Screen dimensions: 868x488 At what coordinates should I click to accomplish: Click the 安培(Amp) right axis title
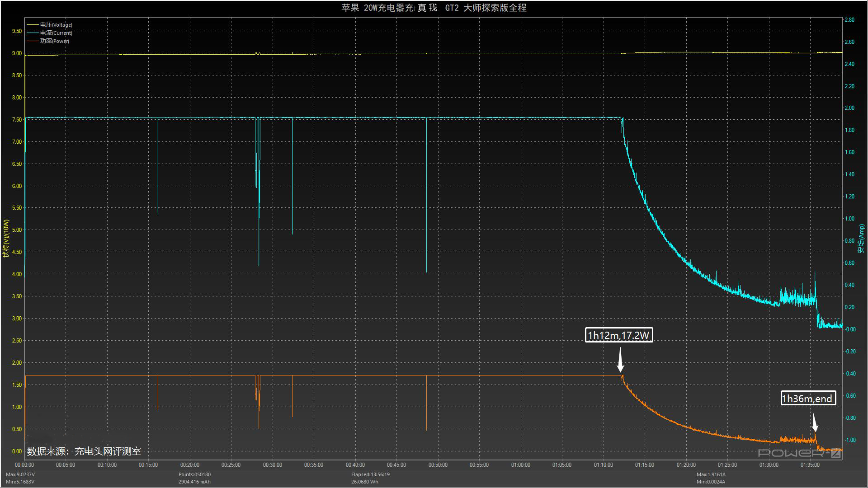click(x=862, y=238)
